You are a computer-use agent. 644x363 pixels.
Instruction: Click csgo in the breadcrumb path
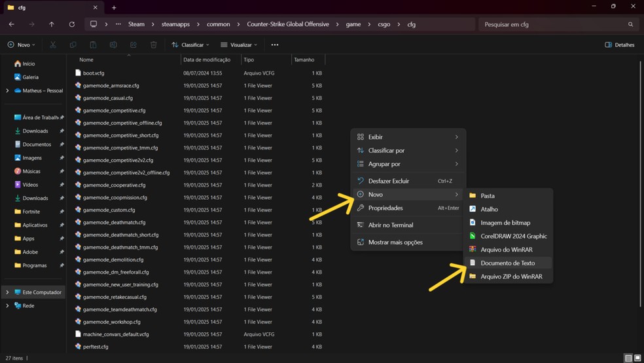384,24
